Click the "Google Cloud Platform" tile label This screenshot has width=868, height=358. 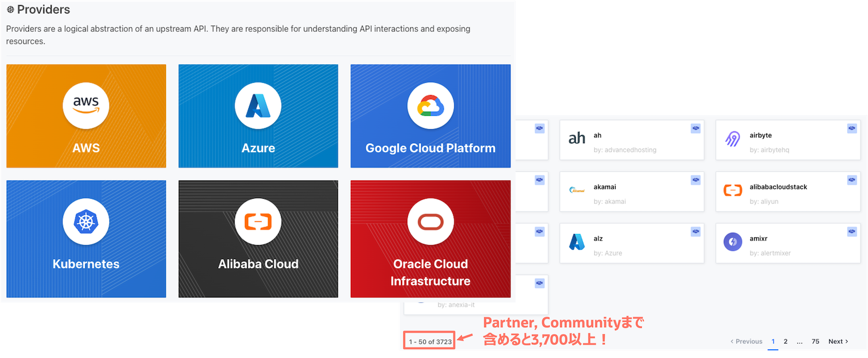[x=431, y=148]
